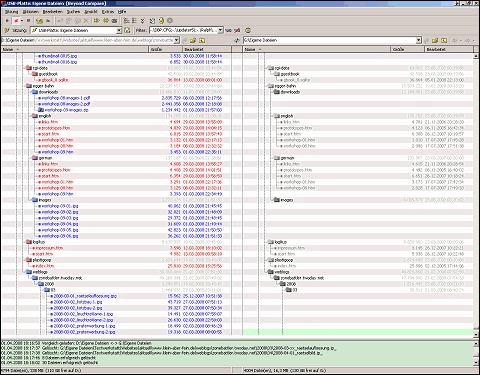This screenshot has width=480, height=375.
Task: Click right pane browse folder yellow icon
Action: pos(435,40)
